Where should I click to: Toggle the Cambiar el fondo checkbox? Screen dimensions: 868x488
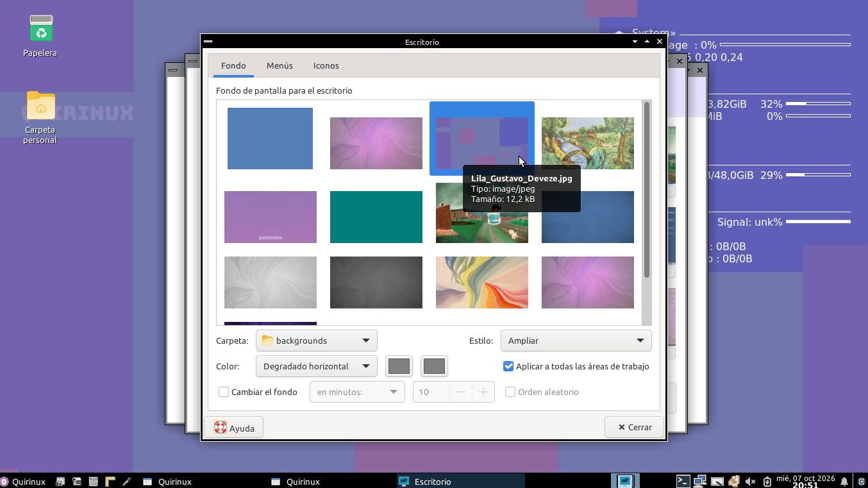(224, 392)
